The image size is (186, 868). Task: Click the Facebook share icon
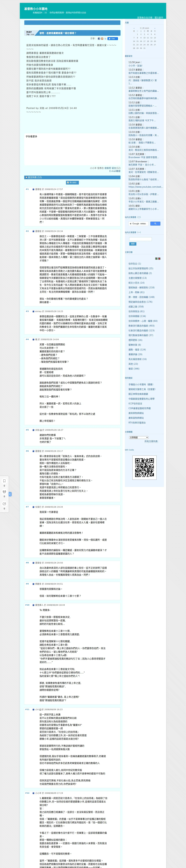pos(99,39)
